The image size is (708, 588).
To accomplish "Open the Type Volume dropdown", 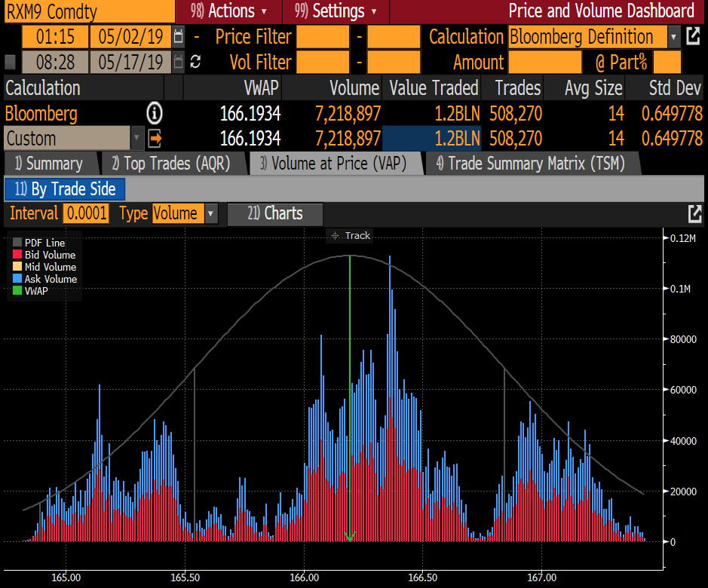I will (x=211, y=213).
